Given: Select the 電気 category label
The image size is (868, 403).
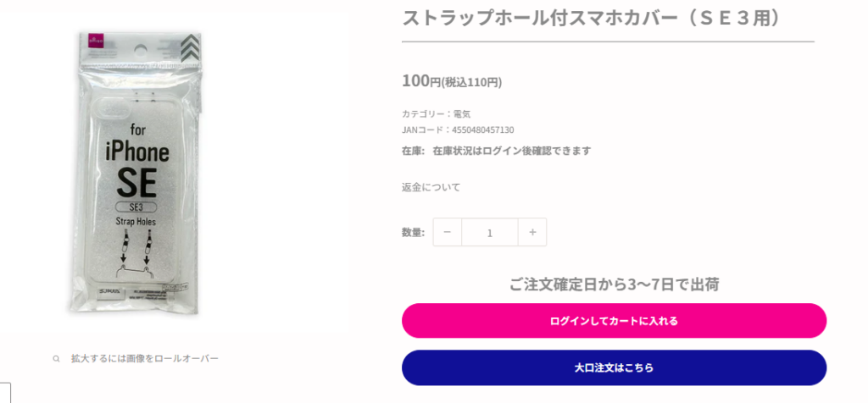Looking at the screenshot, I should click(462, 113).
